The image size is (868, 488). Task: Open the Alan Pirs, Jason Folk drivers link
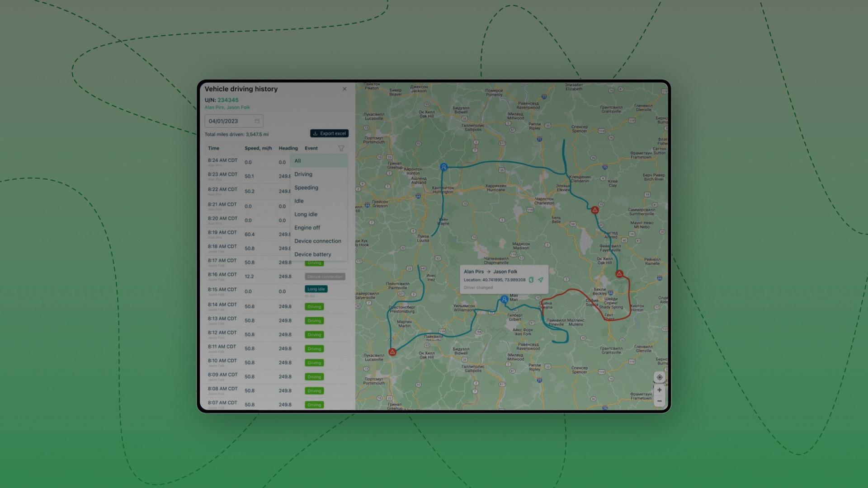(228, 108)
